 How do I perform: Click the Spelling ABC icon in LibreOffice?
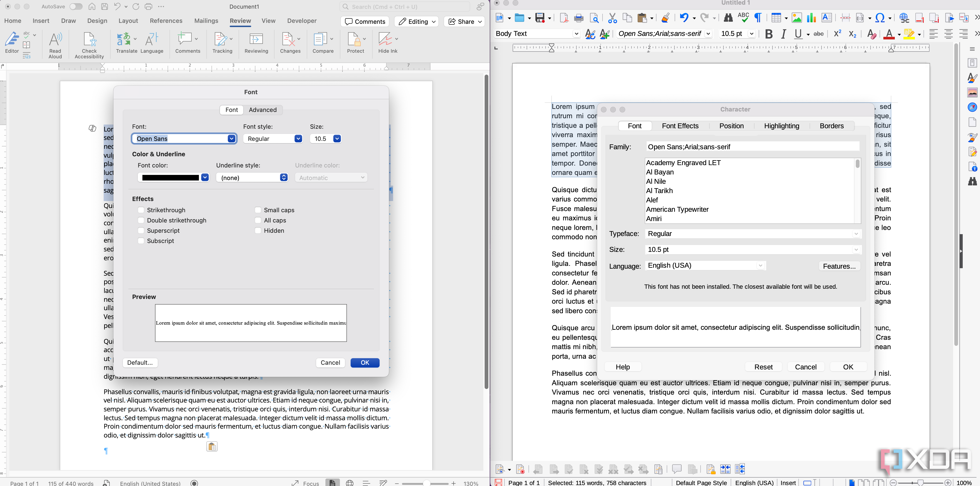(x=743, y=17)
